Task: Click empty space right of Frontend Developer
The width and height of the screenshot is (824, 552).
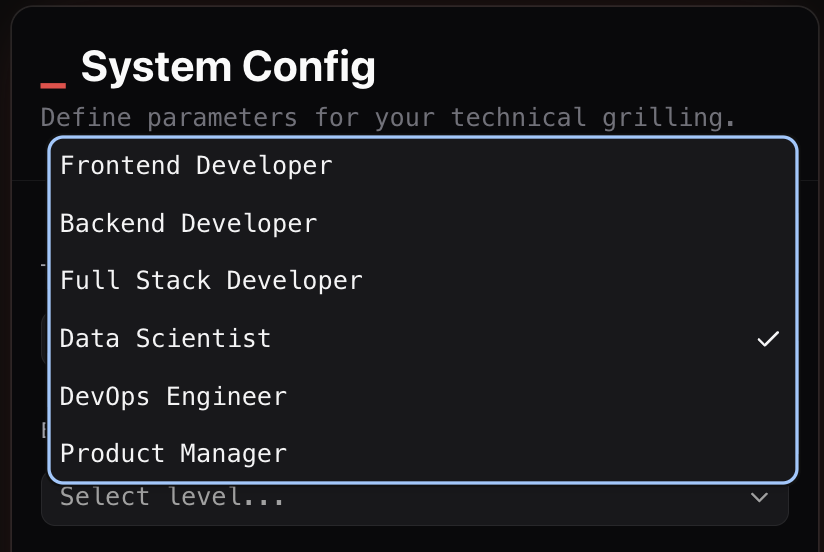Action: click(562, 166)
